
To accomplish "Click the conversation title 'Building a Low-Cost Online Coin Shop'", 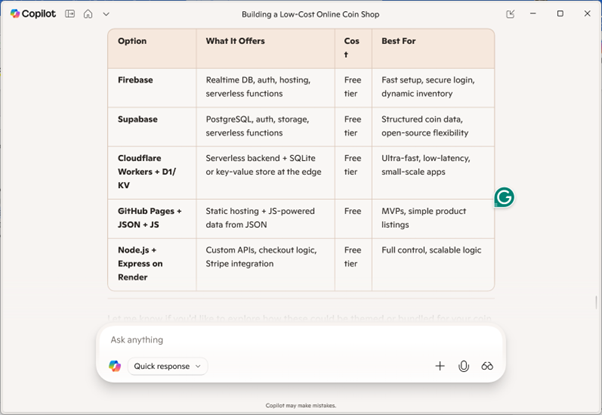I will [310, 14].
